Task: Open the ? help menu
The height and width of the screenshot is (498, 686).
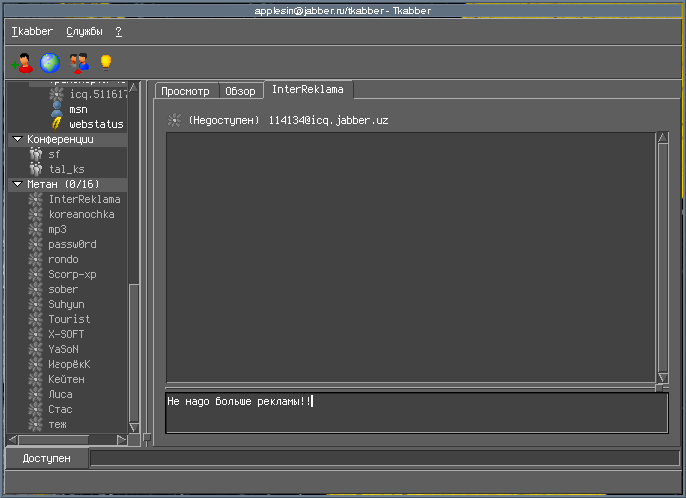Action: [x=118, y=32]
